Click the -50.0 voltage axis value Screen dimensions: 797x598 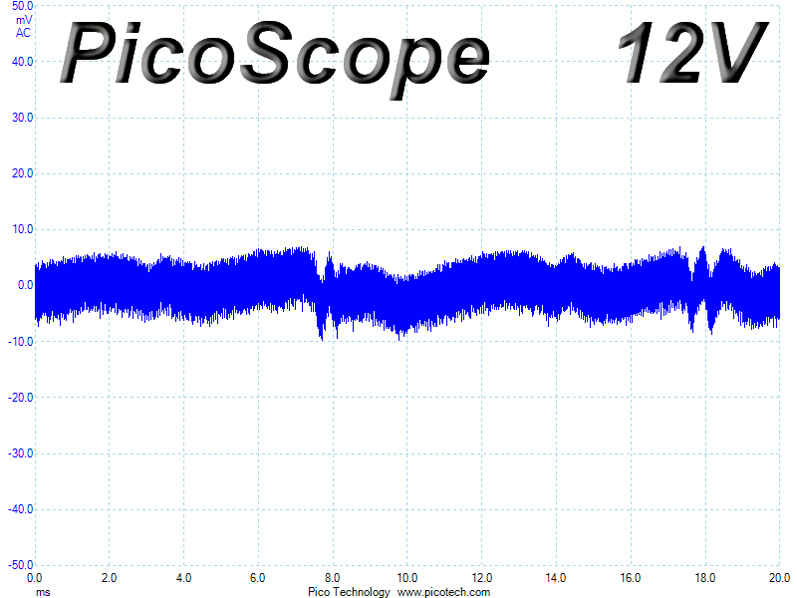(21, 565)
